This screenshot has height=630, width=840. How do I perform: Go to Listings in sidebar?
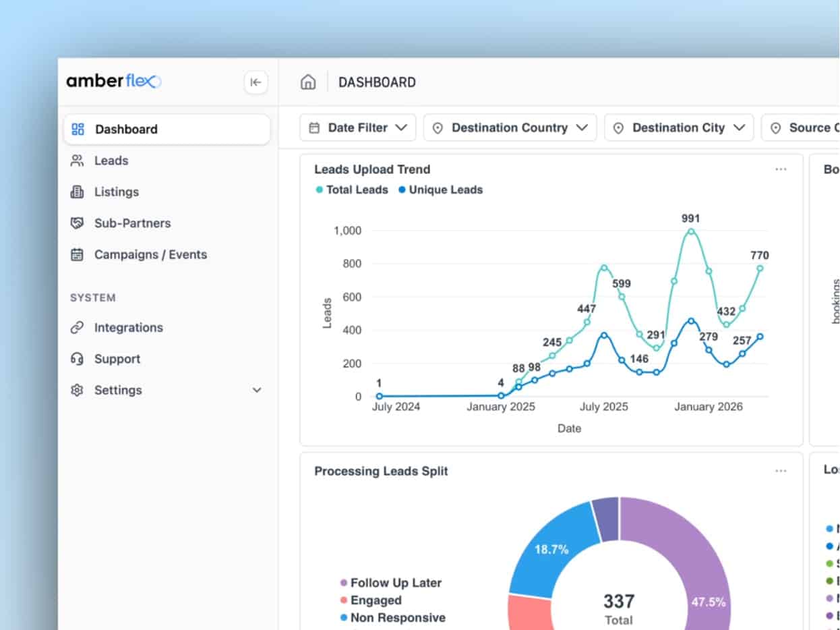click(x=167, y=192)
